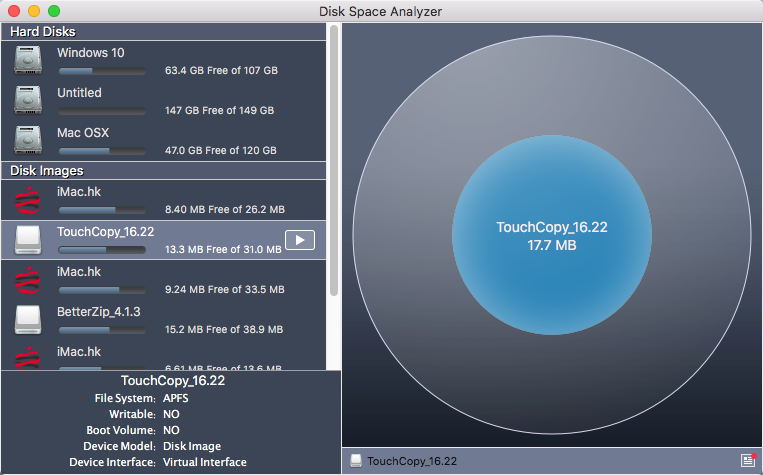Click the small disk icon in bottom path bar
The width and height of the screenshot is (763, 475).
click(356, 461)
